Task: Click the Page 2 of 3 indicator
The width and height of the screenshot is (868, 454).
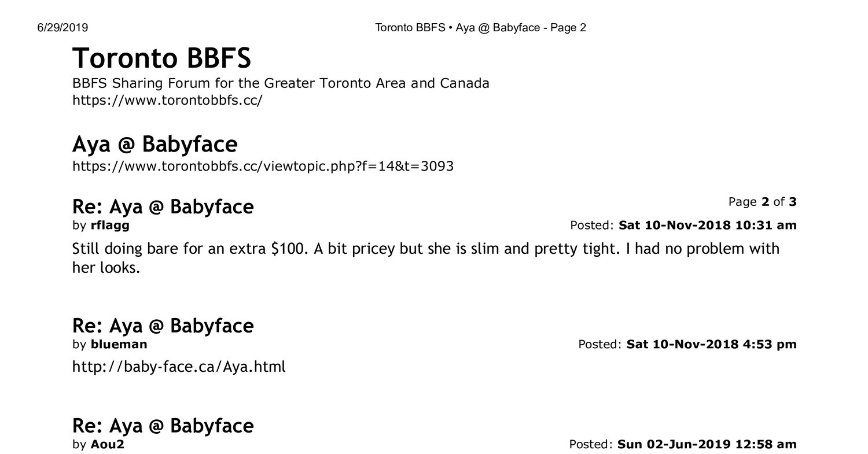Action: (762, 202)
